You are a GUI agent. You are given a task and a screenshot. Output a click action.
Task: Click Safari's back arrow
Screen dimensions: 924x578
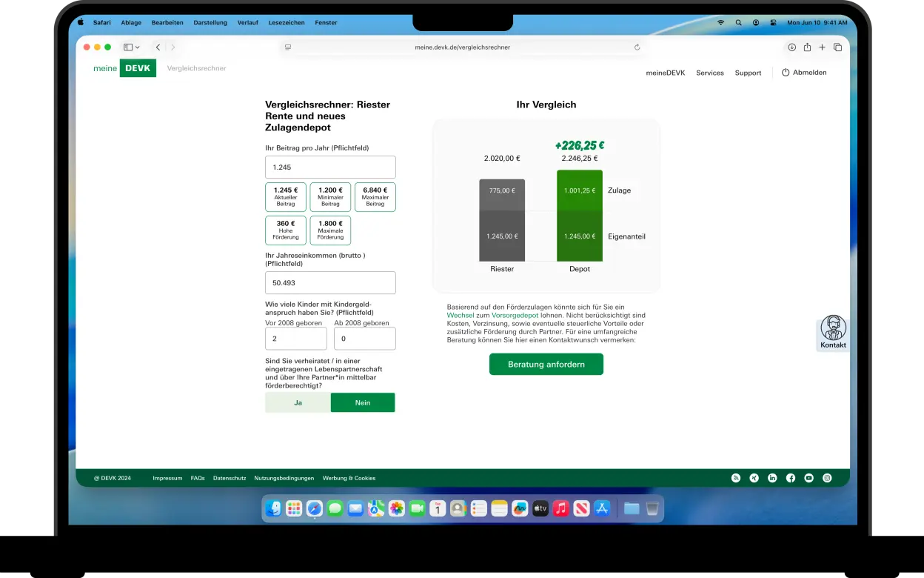click(158, 47)
